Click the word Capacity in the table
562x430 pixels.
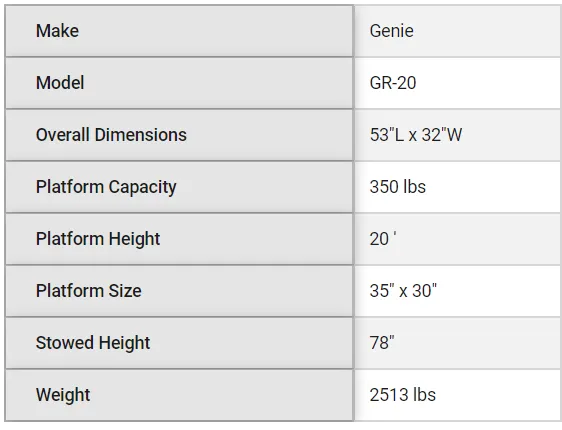[x=142, y=187]
